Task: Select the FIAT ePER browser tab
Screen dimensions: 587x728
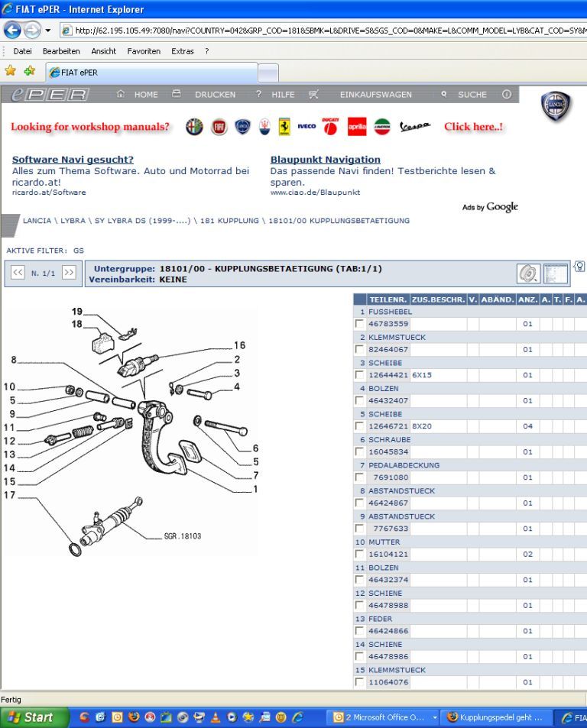Action: tap(151, 73)
